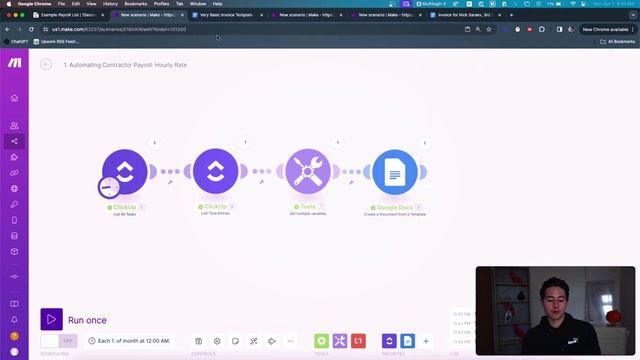The height and width of the screenshot is (360, 640).
Task: Click scenario title Automating Contractor Payroll Hourly Rate
Action: (x=125, y=65)
